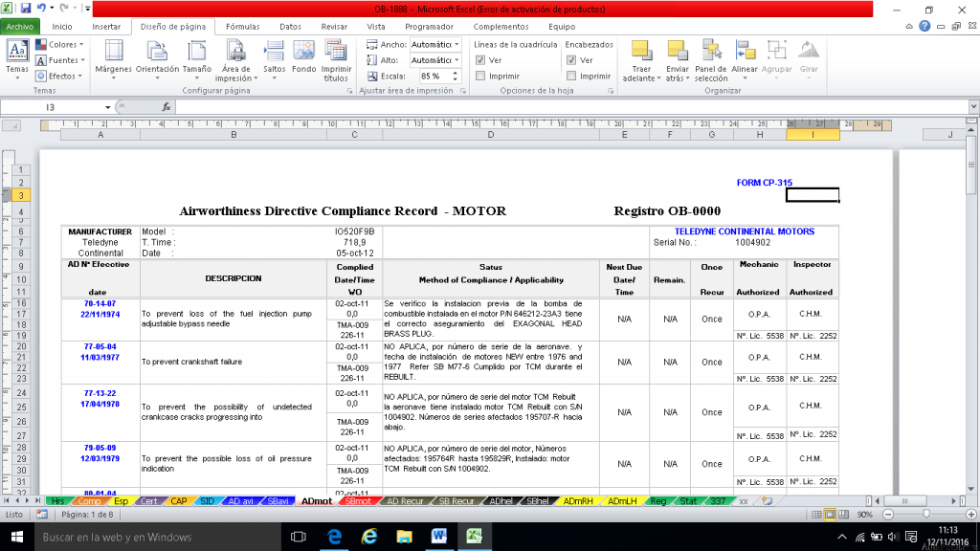This screenshot has height=551, width=980.
Task: Open Word from the Windows taskbar
Action: (x=438, y=537)
